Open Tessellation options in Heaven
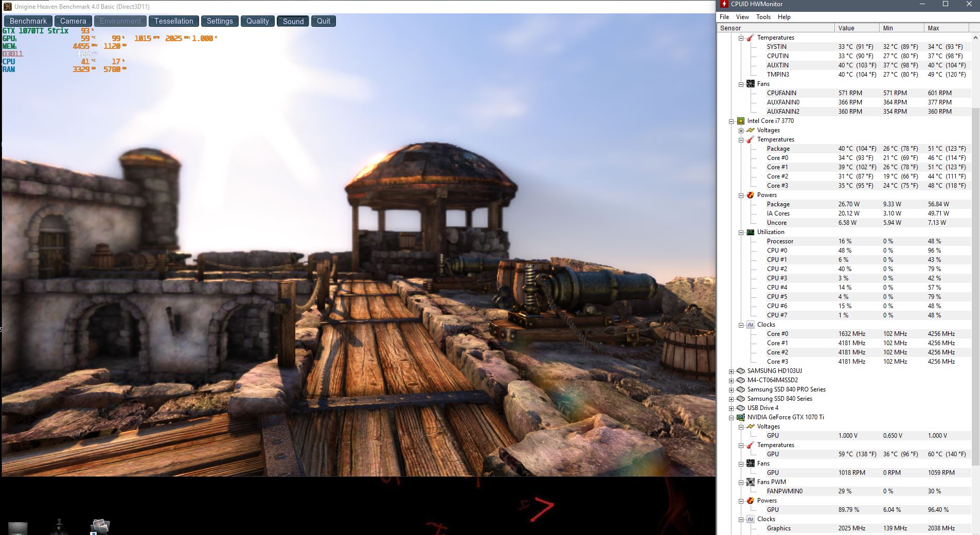The height and width of the screenshot is (535, 980). (174, 21)
